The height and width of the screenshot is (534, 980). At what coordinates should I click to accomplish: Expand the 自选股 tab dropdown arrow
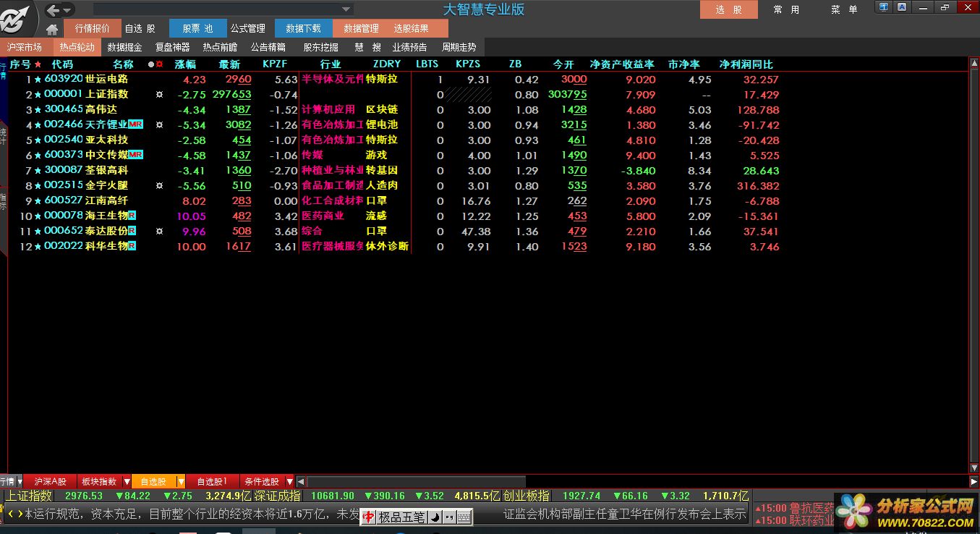click(x=181, y=482)
